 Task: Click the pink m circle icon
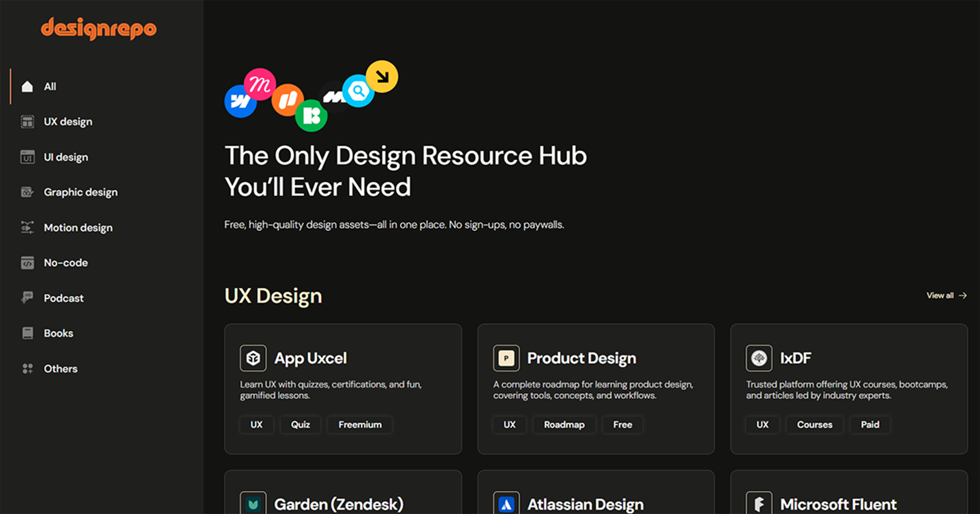coord(260,84)
